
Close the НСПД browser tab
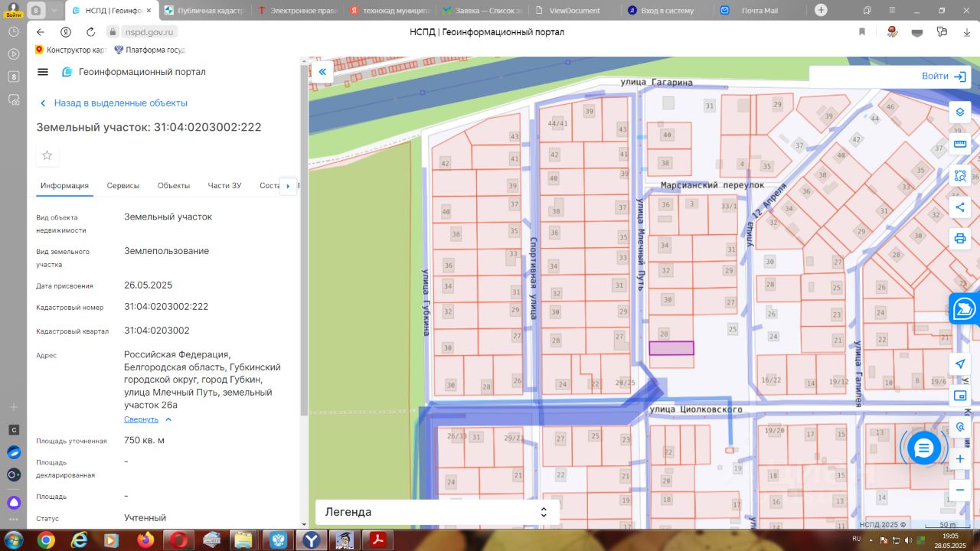(148, 11)
